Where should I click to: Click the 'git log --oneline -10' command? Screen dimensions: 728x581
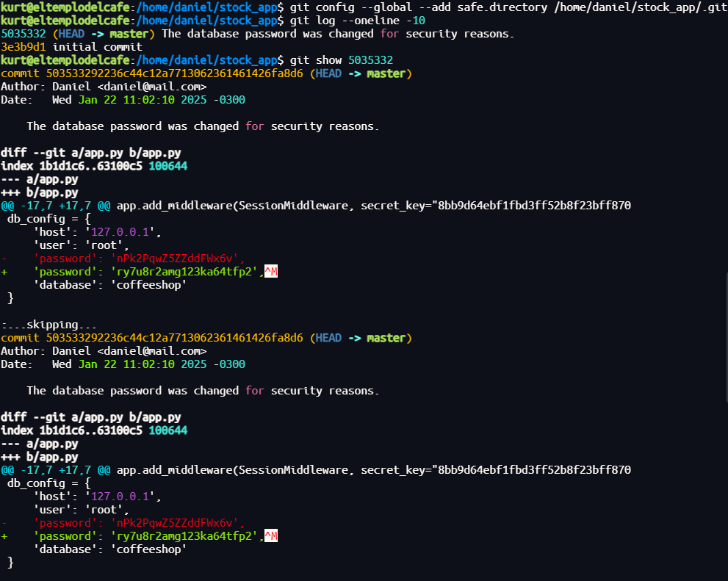[x=358, y=21]
